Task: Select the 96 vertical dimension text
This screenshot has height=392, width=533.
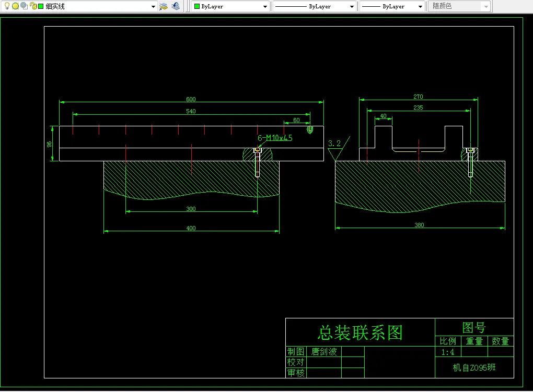Action: 49,145
